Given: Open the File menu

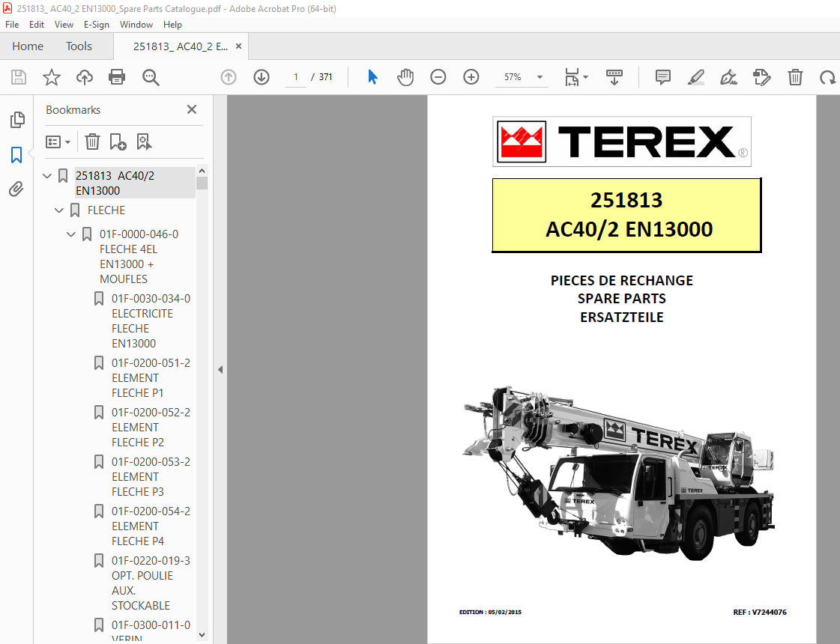Looking at the screenshot, I should 12,25.
